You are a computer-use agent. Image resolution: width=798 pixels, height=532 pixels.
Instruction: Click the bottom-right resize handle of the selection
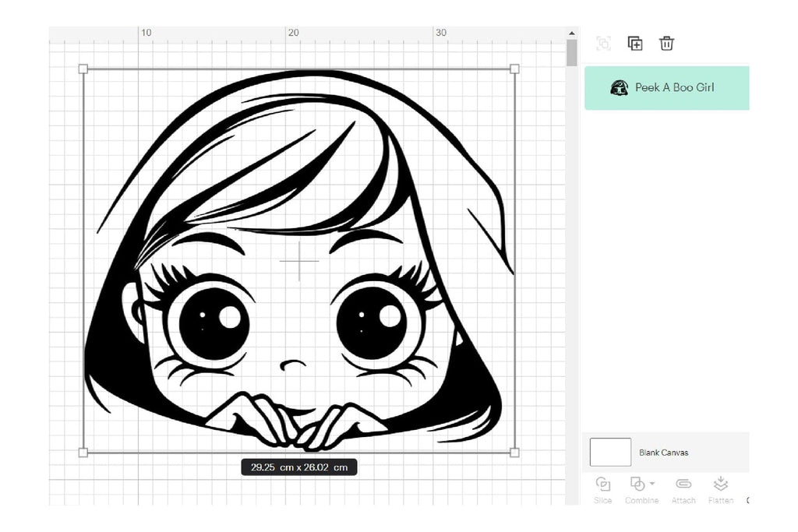515,451
